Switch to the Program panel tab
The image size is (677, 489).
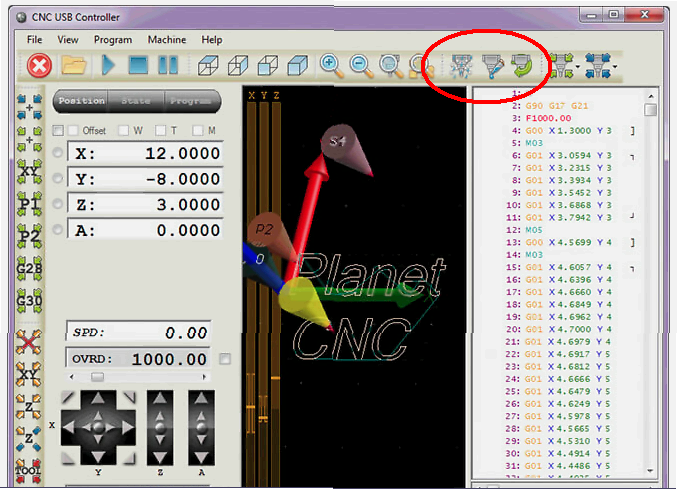(x=192, y=101)
